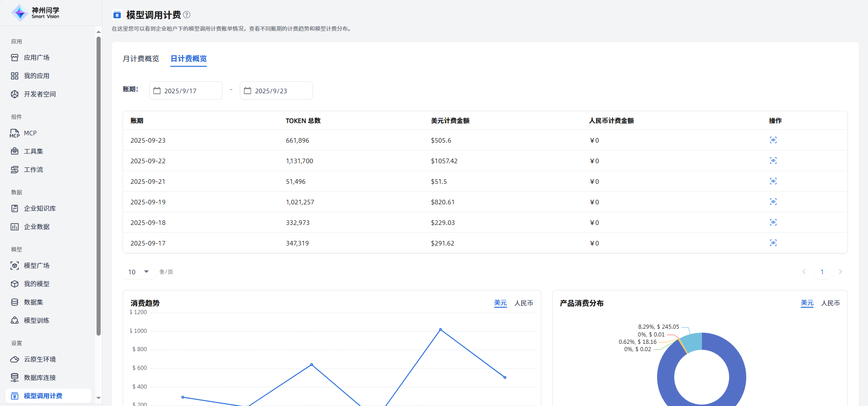This screenshot has width=868, height=406.
Task: Click the help icon beside 模型调用计费 title
Action: (x=187, y=15)
